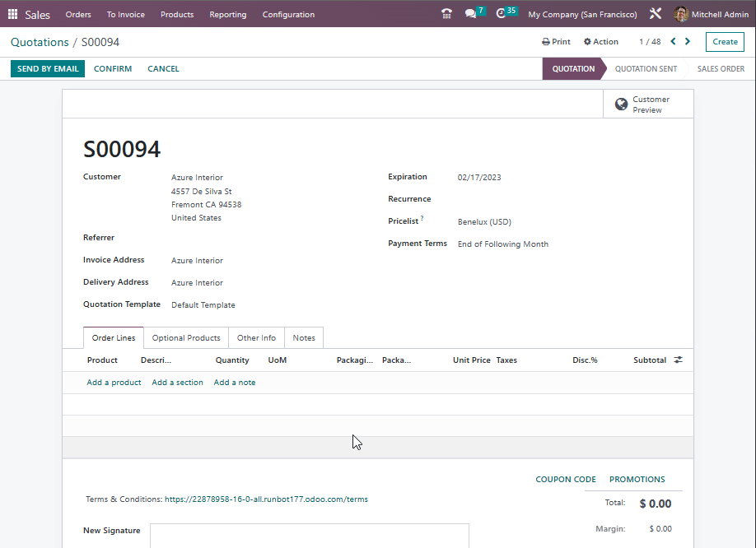Click the record pager 1 / 48

coord(650,41)
